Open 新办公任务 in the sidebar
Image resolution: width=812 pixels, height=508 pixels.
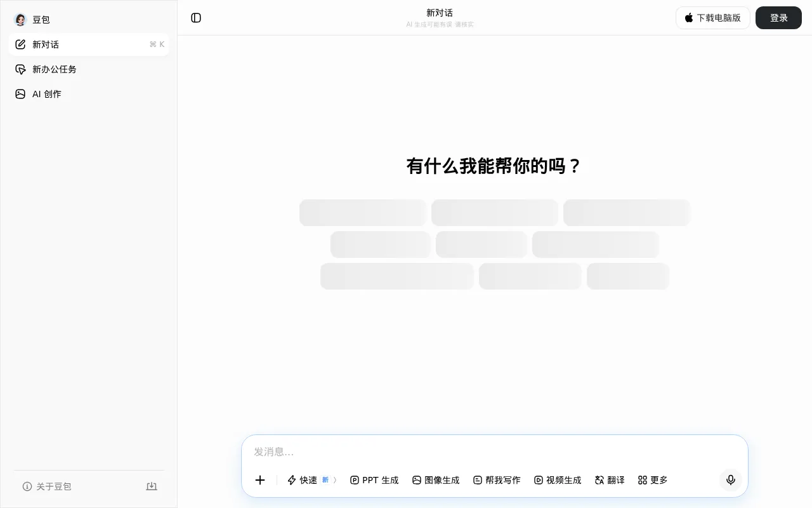(89, 69)
